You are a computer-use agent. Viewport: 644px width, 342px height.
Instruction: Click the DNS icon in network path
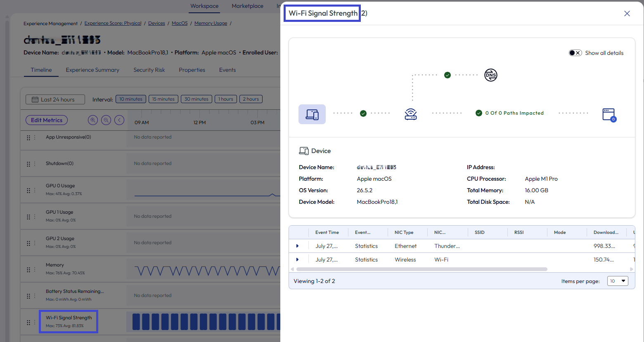(490, 75)
